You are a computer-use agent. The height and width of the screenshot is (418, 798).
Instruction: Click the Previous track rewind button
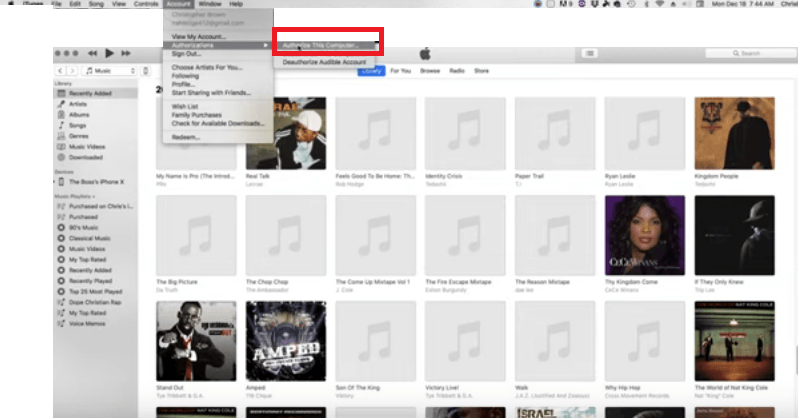click(x=92, y=53)
